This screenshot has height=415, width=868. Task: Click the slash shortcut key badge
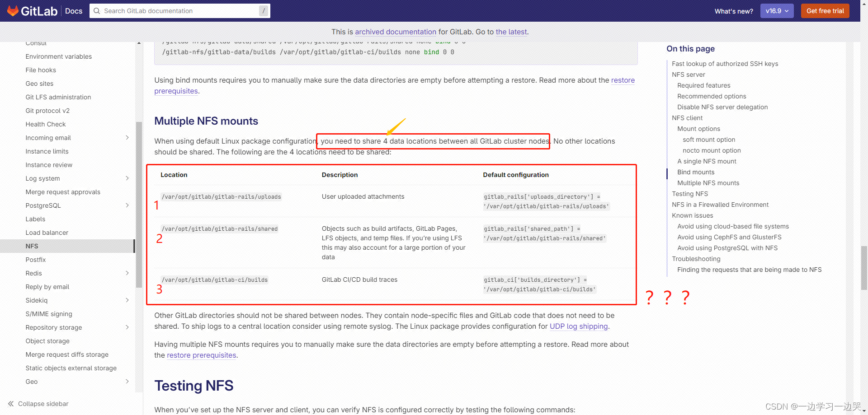(264, 11)
